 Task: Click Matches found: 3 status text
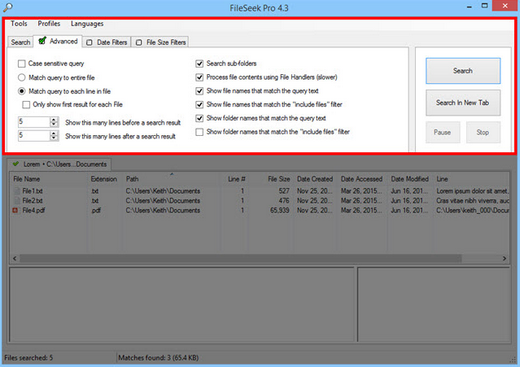point(158,358)
